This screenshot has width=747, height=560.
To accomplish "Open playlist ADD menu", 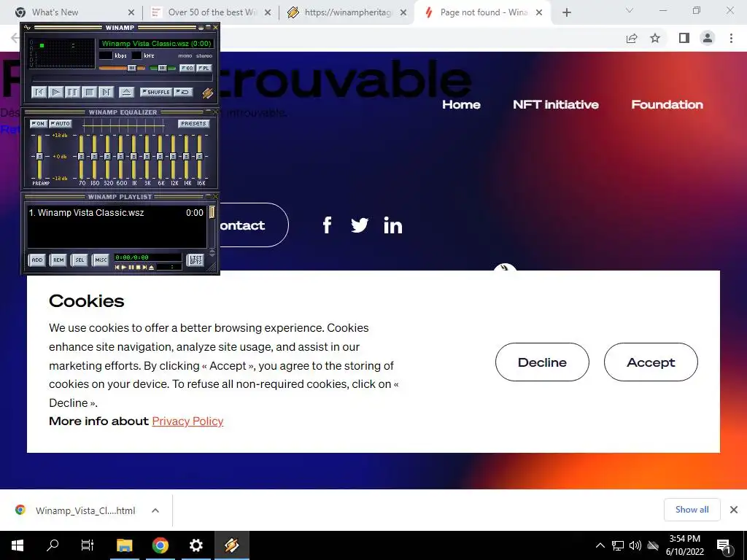I will pos(37,260).
